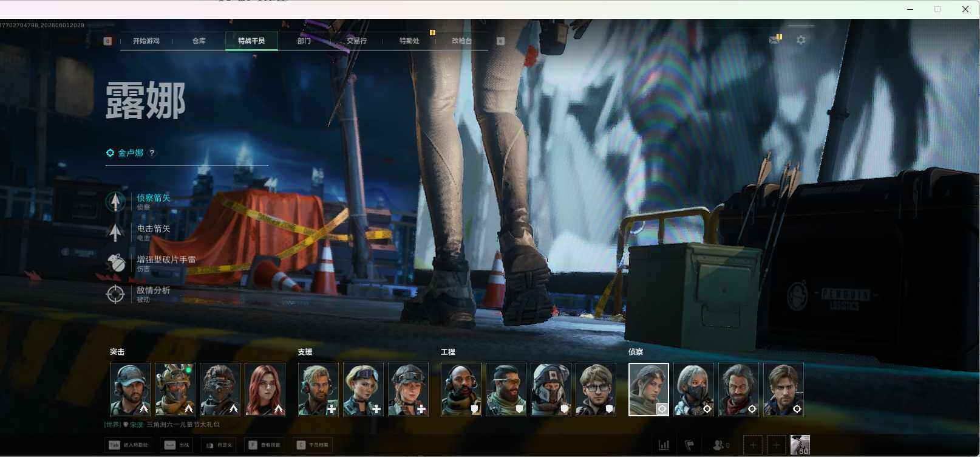Select the 增强型破片手雷 grenade icon
The width and height of the screenshot is (980, 457).
pos(115,263)
